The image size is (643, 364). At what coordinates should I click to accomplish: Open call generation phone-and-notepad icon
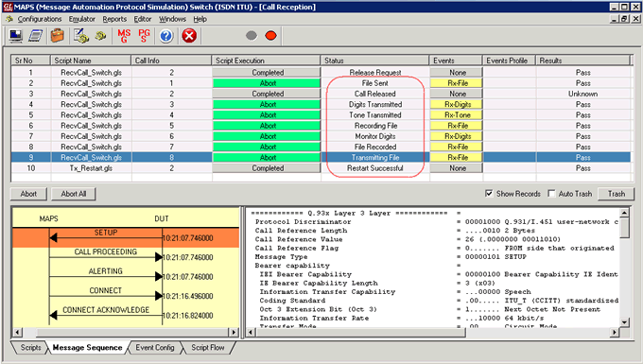click(80, 36)
